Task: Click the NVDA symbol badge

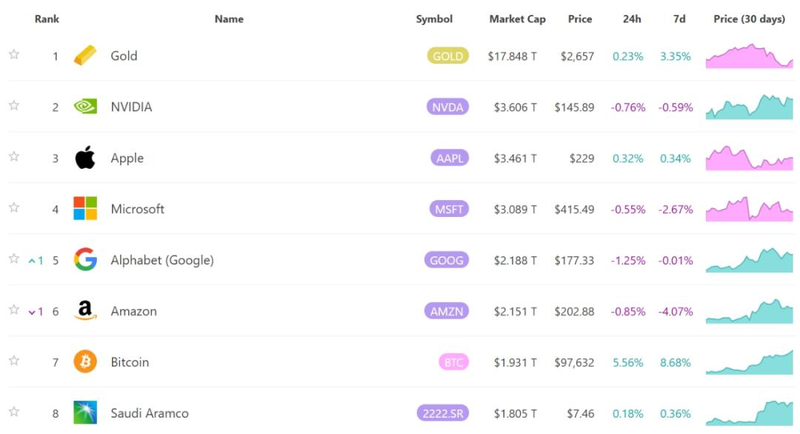Action: click(447, 107)
